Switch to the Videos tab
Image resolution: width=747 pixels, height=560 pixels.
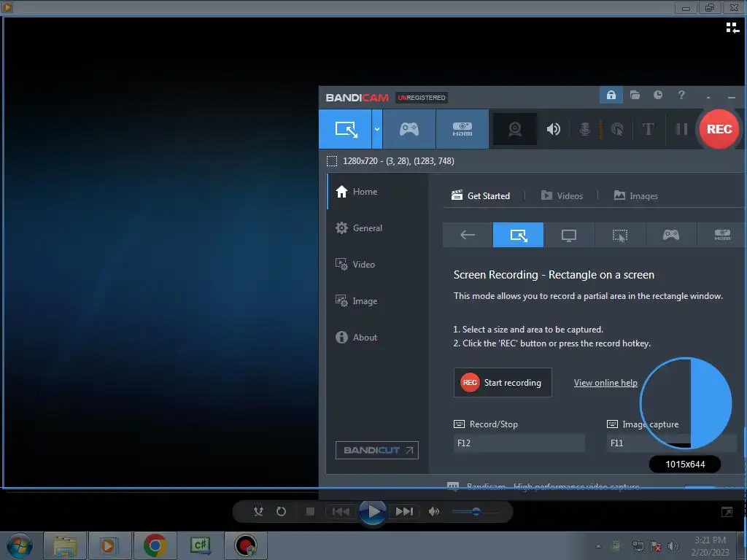(x=562, y=195)
